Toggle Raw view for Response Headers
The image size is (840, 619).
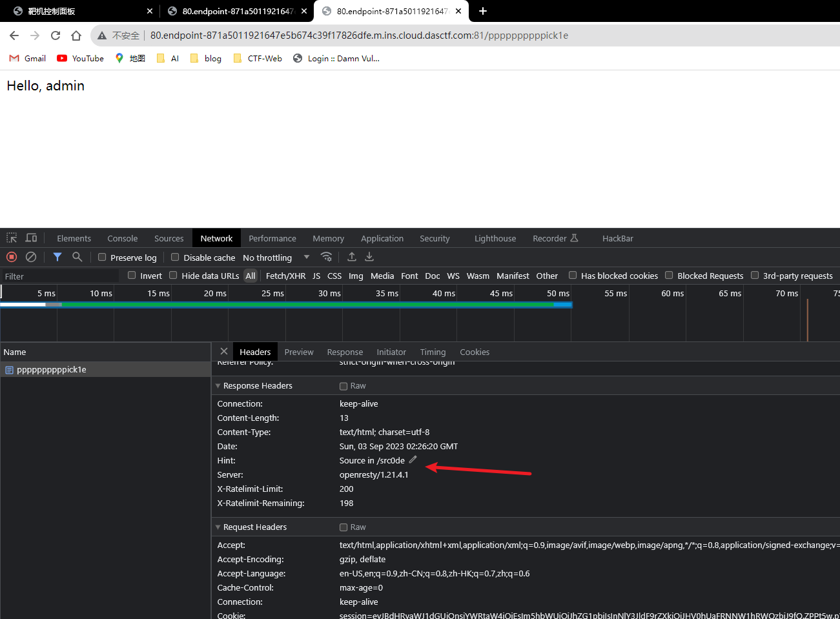343,386
